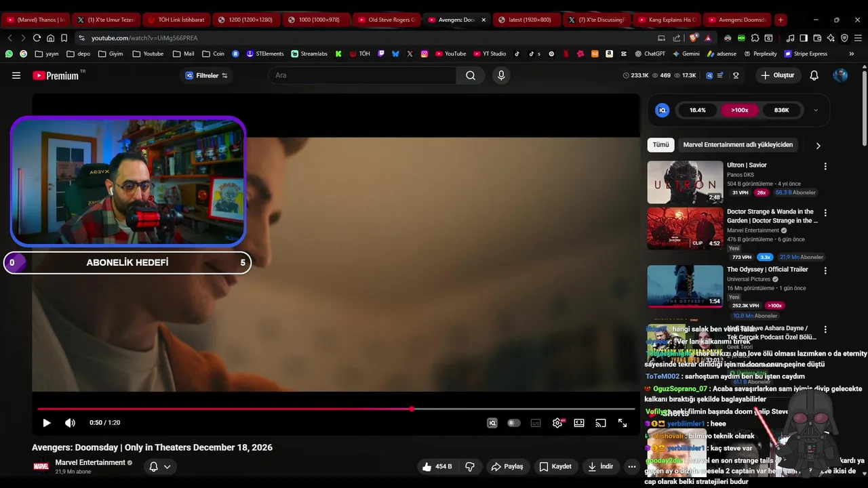Open the Filtreler filter button

point(207,75)
